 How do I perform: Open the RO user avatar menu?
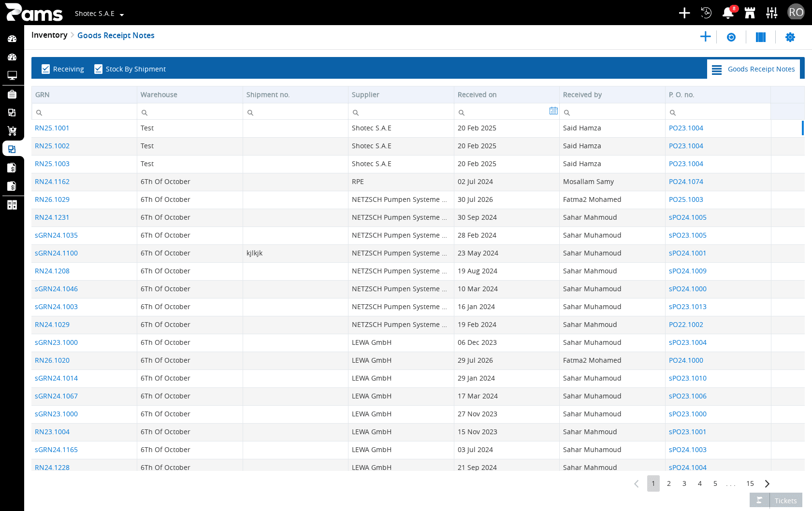pos(796,13)
